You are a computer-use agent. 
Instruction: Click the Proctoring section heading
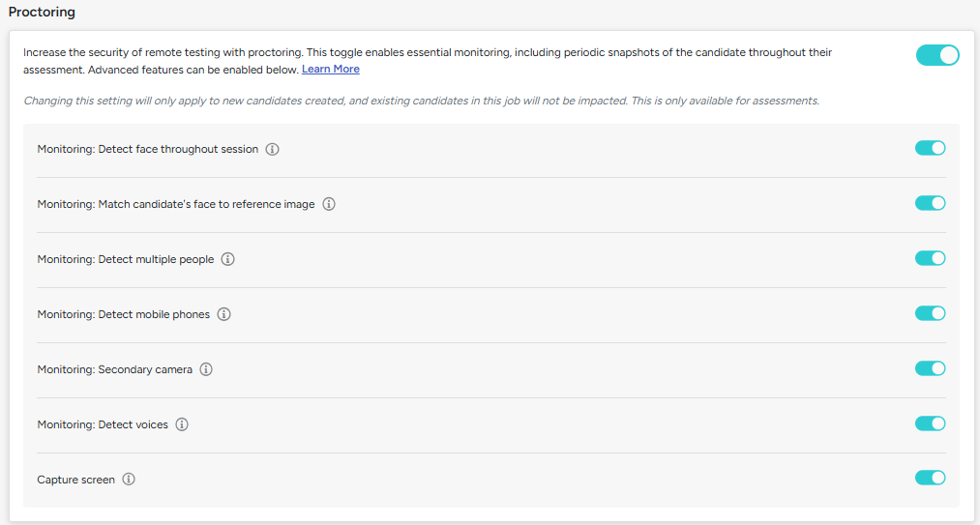[x=42, y=12]
